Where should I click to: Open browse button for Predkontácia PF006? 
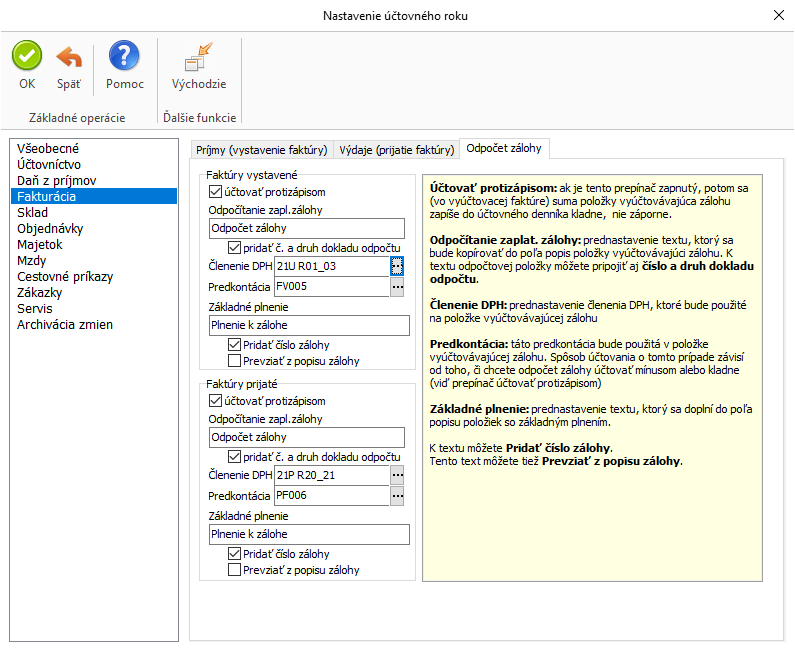(x=397, y=495)
